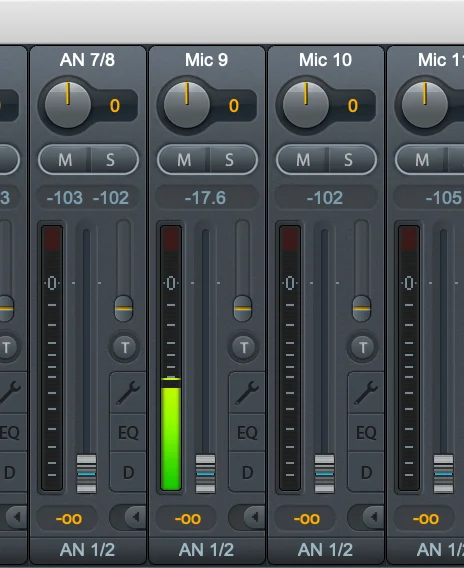Expand the arrow panel toggle on Mic 10
464x568 pixels.
click(x=373, y=517)
